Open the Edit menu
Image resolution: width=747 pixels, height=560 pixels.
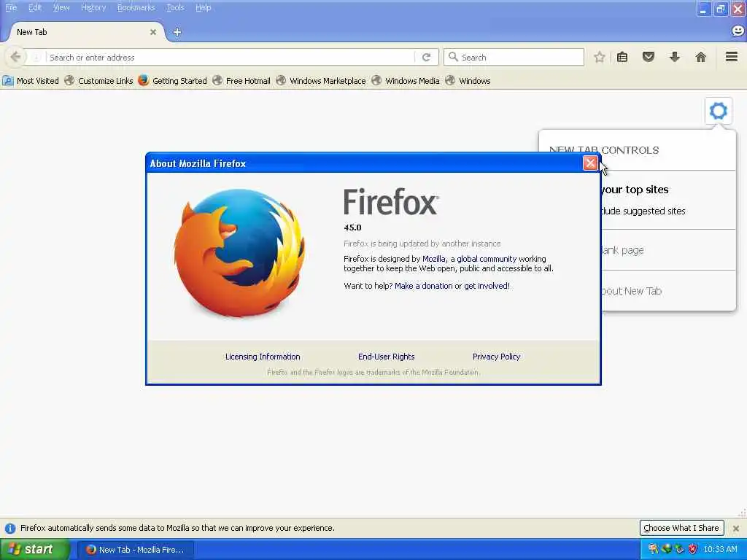pyautogui.click(x=35, y=7)
